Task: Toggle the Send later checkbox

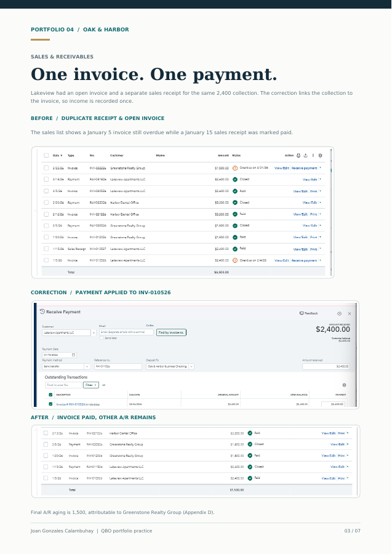Action: (x=102, y=338)
